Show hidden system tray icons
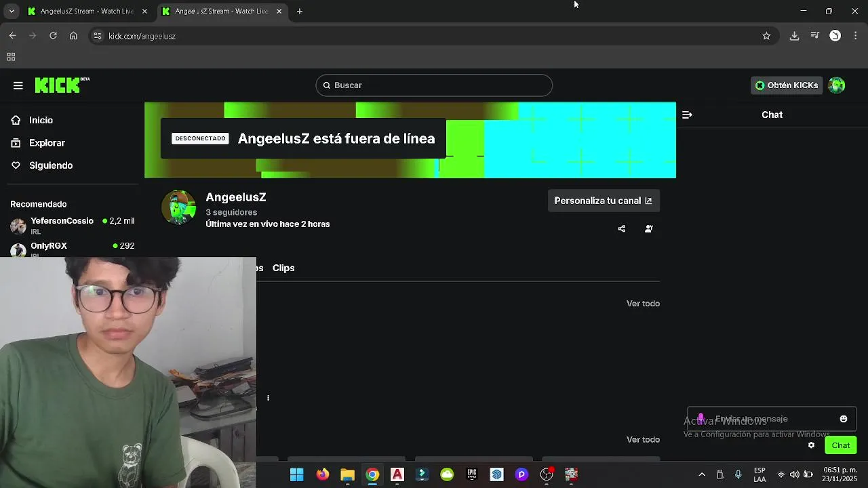This screenshot has width=868, height=488. [x=702, y=474]
